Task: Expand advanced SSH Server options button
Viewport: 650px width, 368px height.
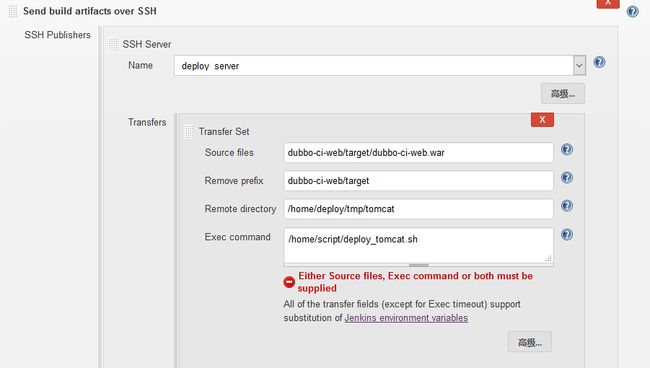Action: pyautogui.click(x=563, y=94)
